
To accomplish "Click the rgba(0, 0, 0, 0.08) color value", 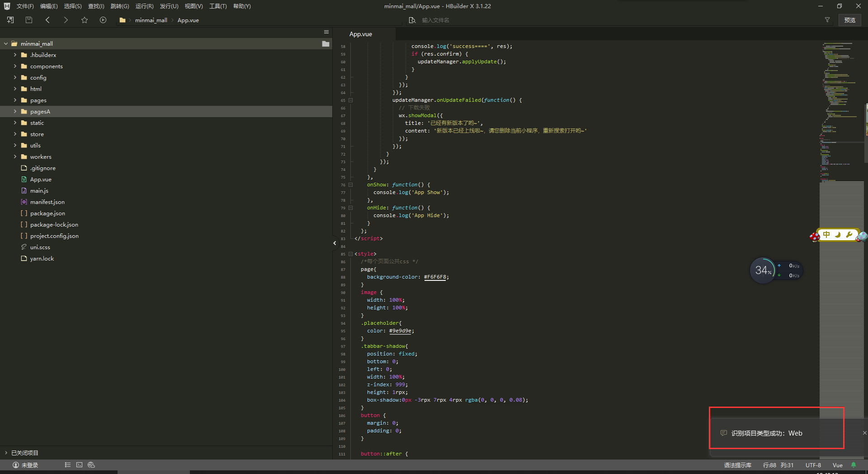I will 495,400.
